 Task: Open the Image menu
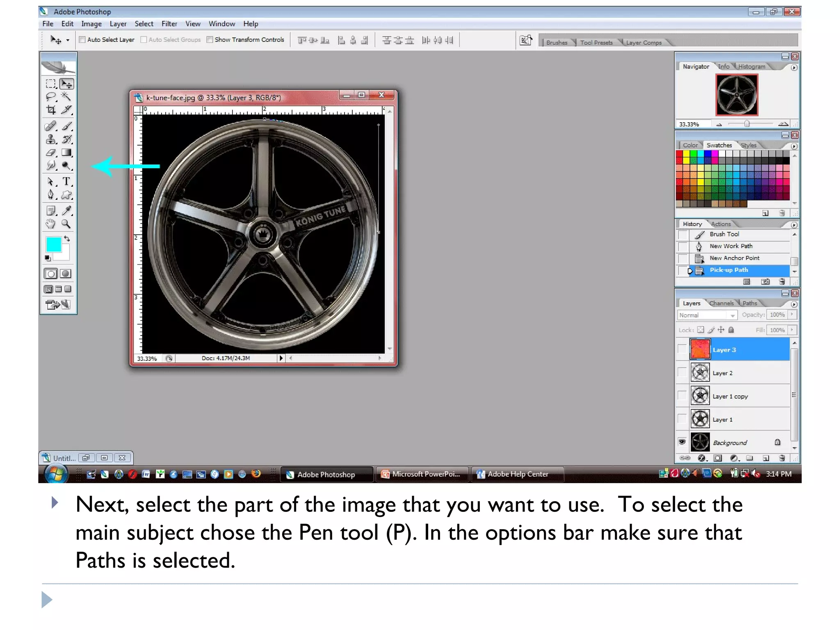pyautogui.click(x=91, y=24)
